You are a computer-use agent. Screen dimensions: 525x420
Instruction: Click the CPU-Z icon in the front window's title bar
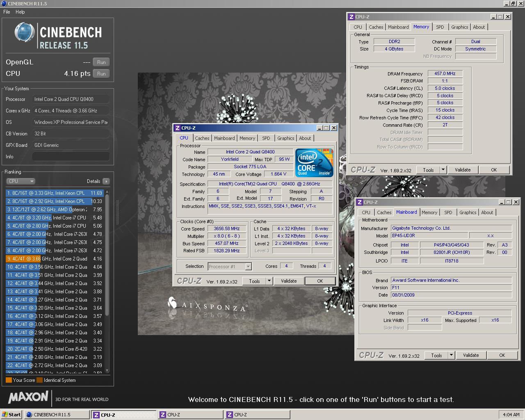click(177, 128)
